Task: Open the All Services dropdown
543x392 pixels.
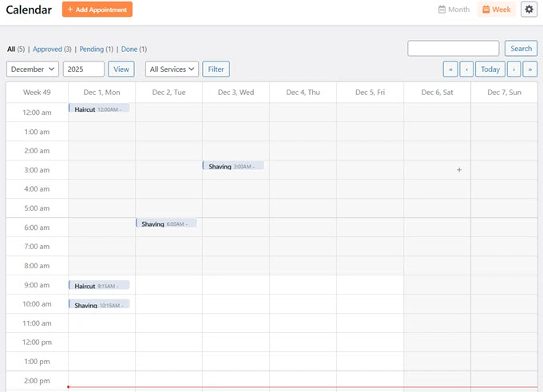Action: (x=172, y=69)
